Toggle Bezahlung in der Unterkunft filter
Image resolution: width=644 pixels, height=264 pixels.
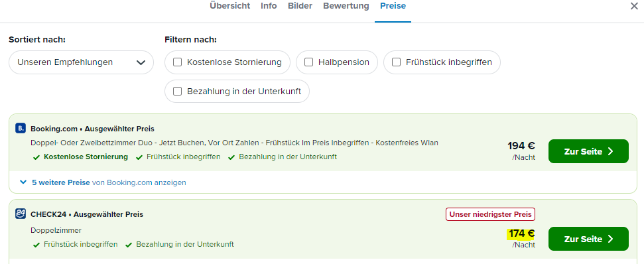coord(178,92)
